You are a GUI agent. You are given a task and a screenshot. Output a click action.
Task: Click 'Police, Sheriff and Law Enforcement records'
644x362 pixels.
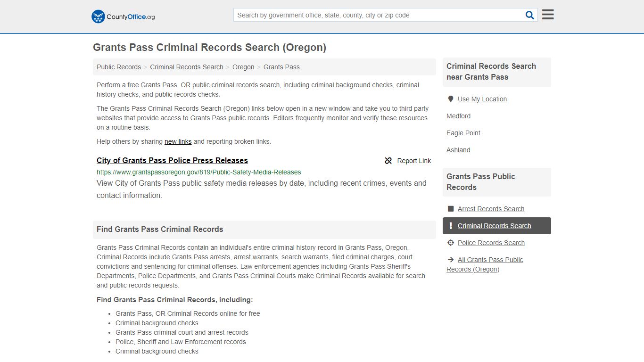click(x=181, y=342)
